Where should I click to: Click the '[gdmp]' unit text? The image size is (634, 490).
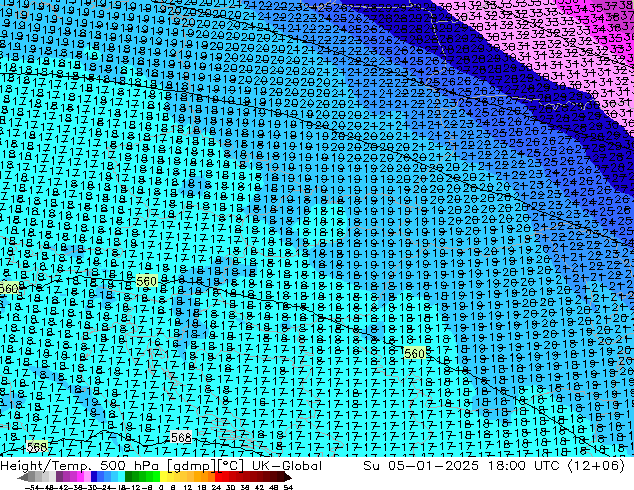pos(191,466)
